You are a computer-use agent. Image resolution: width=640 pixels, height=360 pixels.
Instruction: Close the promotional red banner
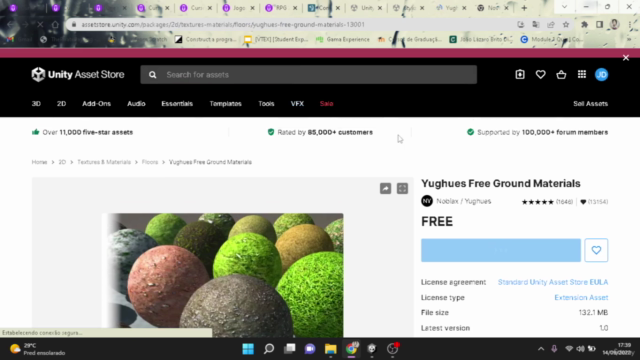click(626, 58)
